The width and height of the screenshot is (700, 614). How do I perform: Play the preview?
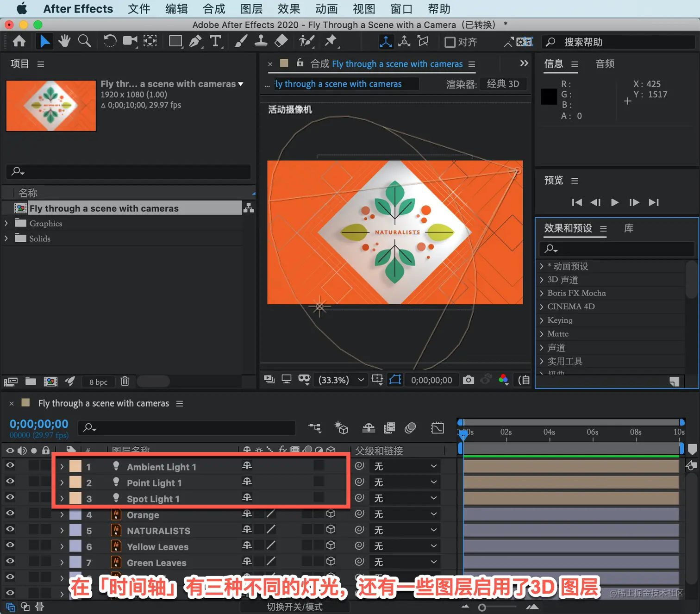point(615,202)
